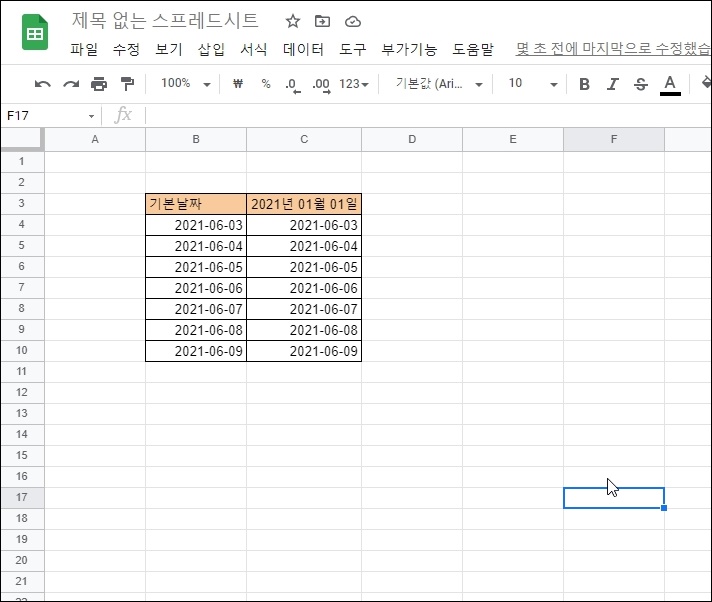
Task: Undo the last action
Action: (x=43, y=84)
